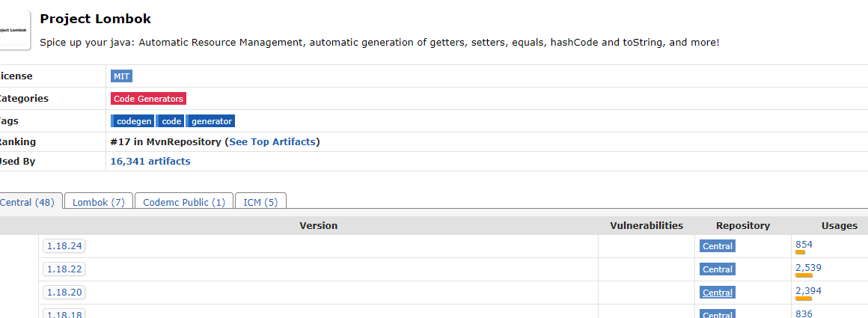Screen dimensions: 868x318
Task: Click the Project Lombok logo thumbnail
Action: tap(14, 30)
